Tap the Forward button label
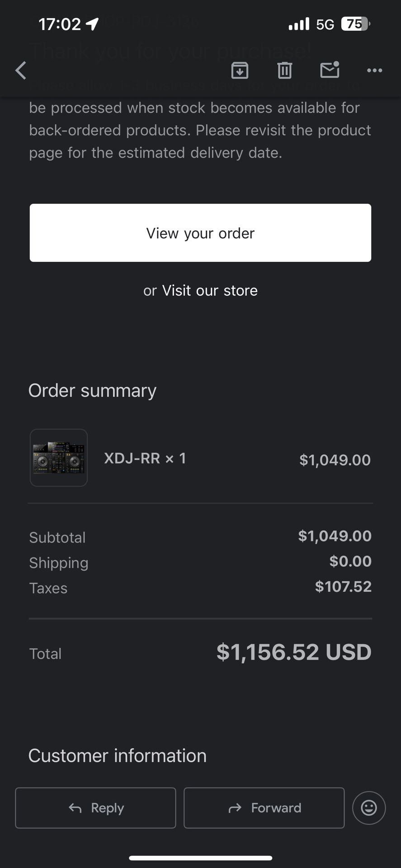Image resolution: width=401 pixels, height=868 pixels. (x=276, y=808)
